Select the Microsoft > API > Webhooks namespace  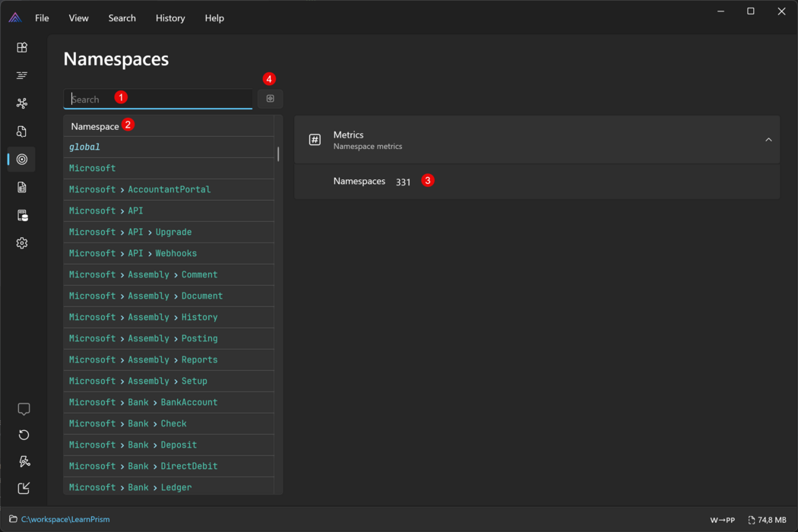[133, 254]
